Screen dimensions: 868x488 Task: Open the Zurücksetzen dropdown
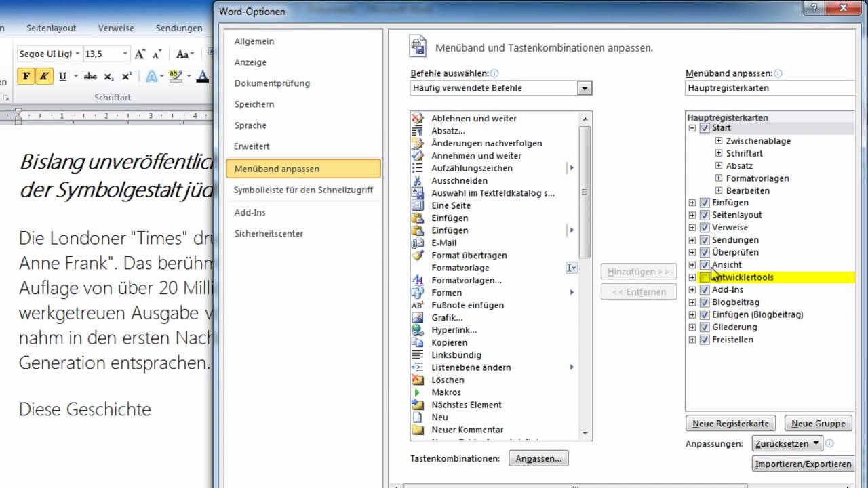(x=787, y=443)
